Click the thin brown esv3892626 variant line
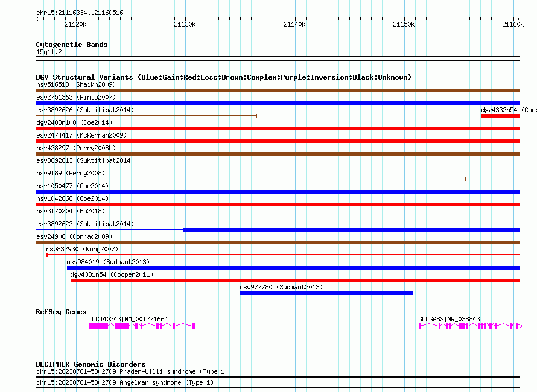 [x=146, y=116]
